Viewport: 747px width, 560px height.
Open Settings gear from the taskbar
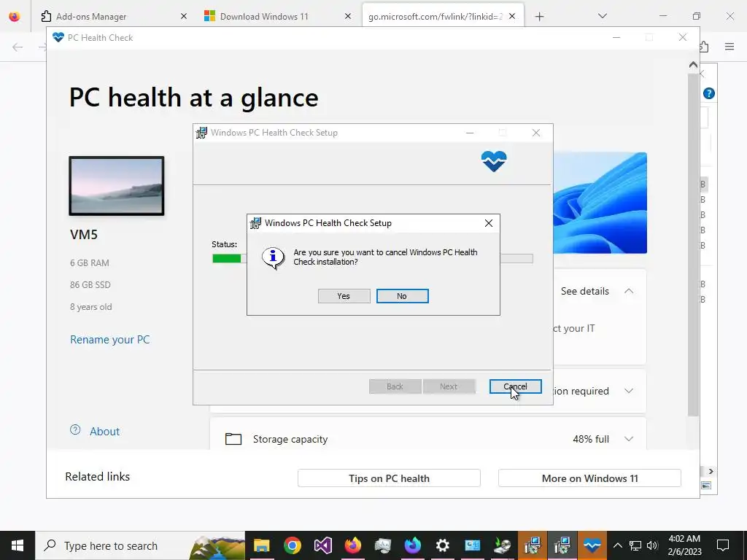[x=443, y=545]
